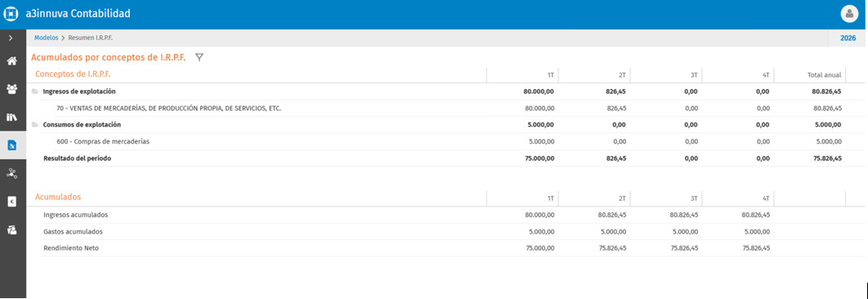The height and width of the screenshot is (299, 868).
Task: Click Rendimiento Neto 4T value 75.826,45
Action: [756, 248]
